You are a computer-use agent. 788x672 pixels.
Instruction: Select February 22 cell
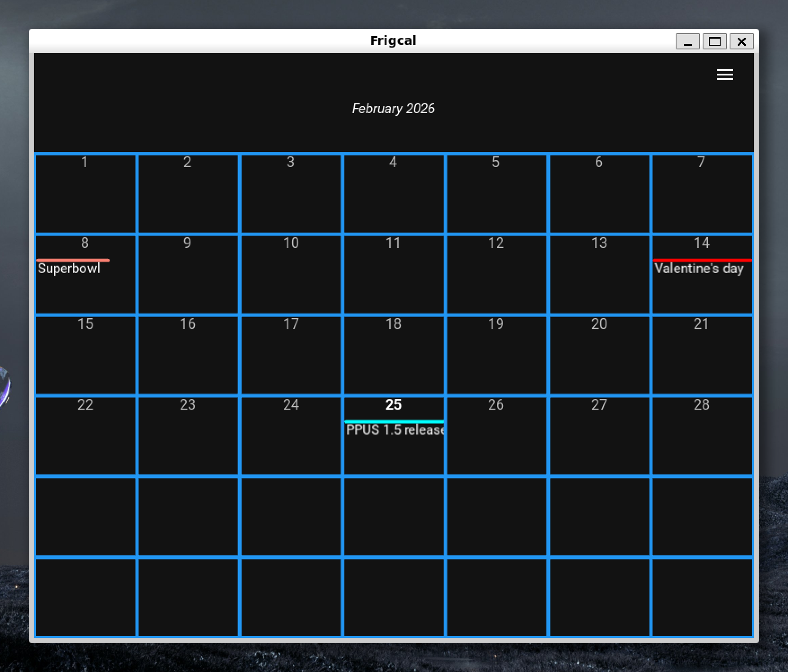point(85,436)
